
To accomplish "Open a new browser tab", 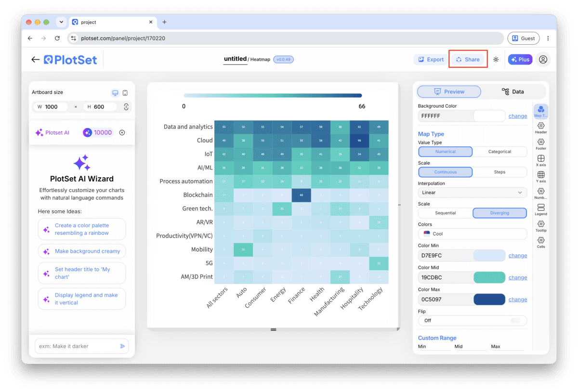I will pos(164,22).
